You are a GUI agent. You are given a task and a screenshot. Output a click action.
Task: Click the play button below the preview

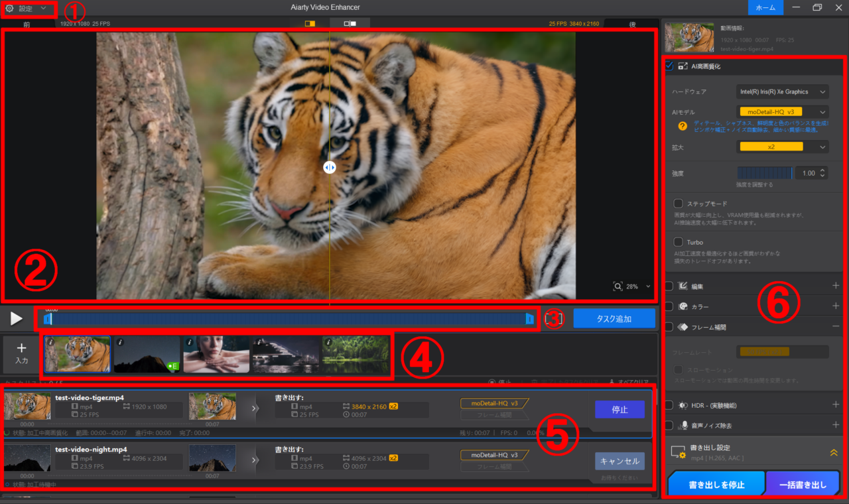click(x=17, y=318)
